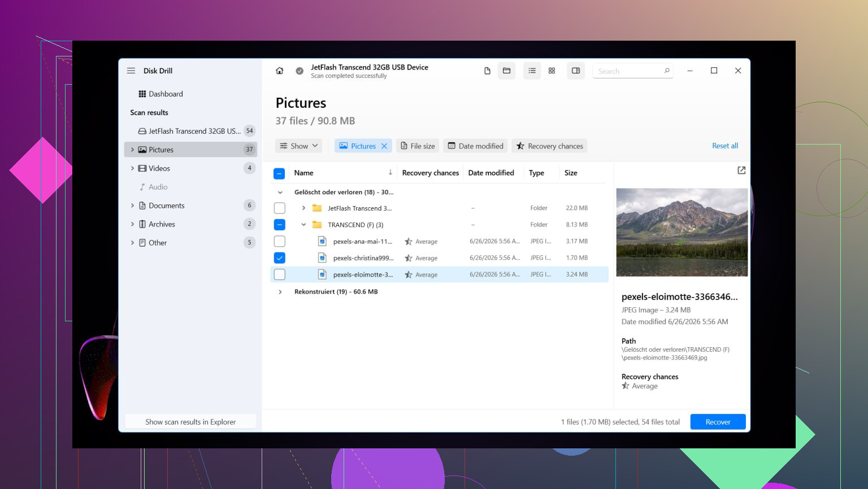The height and width of the screenshot is (489, 868).
Task: Sort by the Size column header
Action: tap(571, 173)
